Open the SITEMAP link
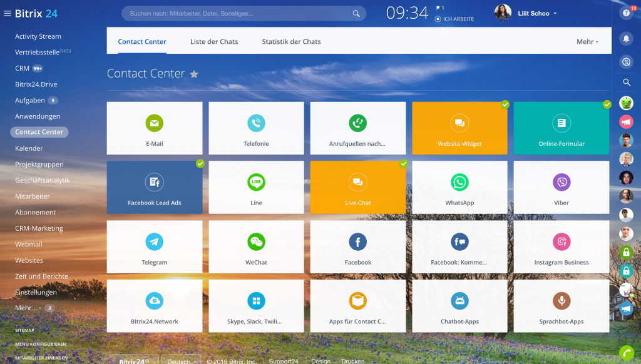641x364 pixels. (x=24, y=330)
